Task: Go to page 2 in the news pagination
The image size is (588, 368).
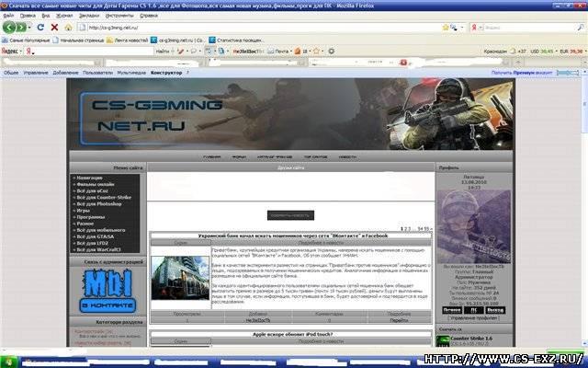Action: [406, 229]
